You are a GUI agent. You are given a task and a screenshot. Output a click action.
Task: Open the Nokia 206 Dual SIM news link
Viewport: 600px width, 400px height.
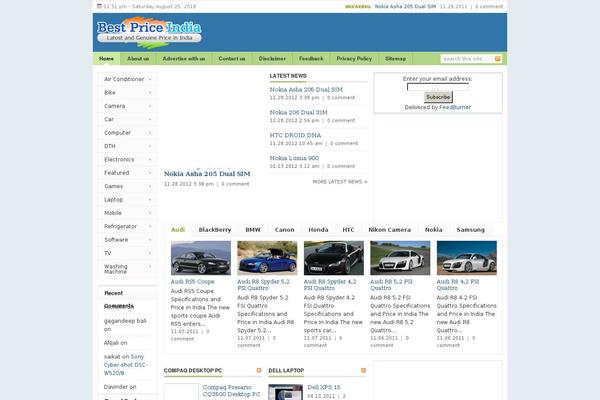(298, 113)
